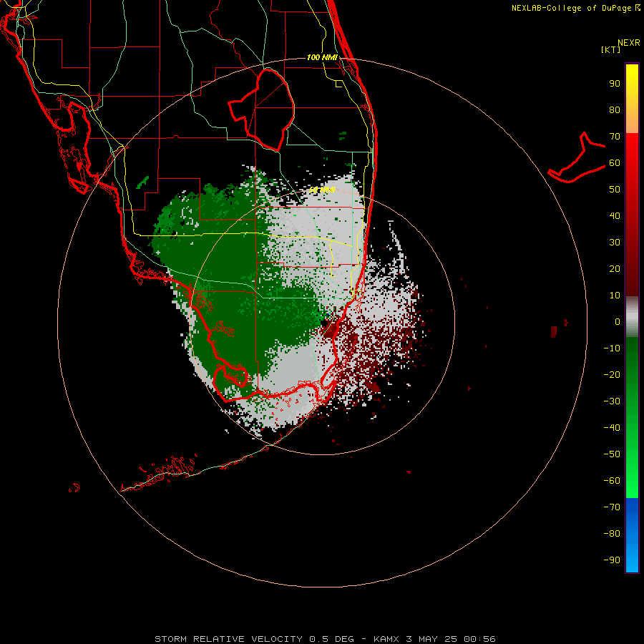
Task: Click the -20 value on velocity scale
Action: click(612, 374)
